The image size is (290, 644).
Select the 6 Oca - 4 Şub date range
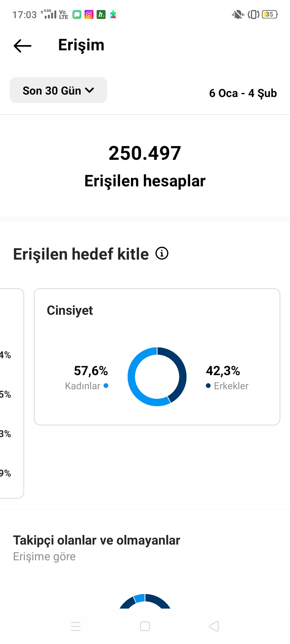click(x=243, y=93)
